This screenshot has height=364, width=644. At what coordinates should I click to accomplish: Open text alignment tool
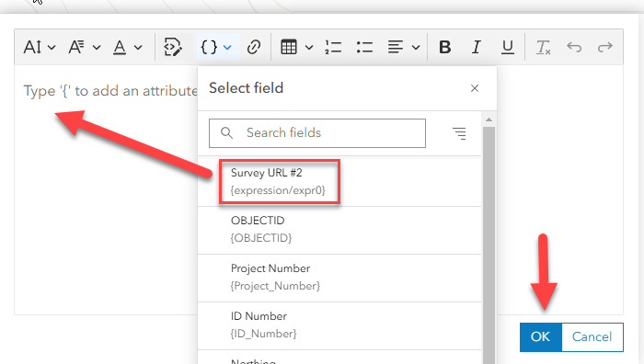click(x=396, y=47)
